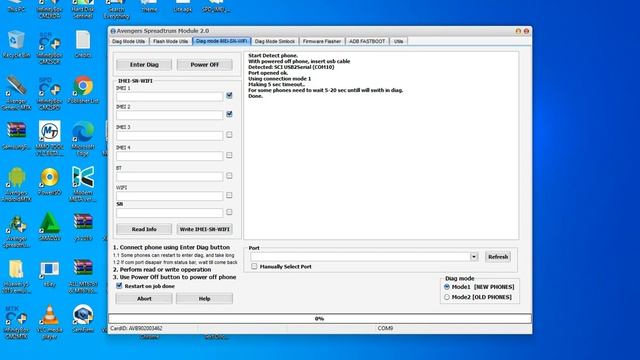The height and width of the screenshot is (360, 640).
Task: Click the "Done." log line
Action: tap(256, 96)
